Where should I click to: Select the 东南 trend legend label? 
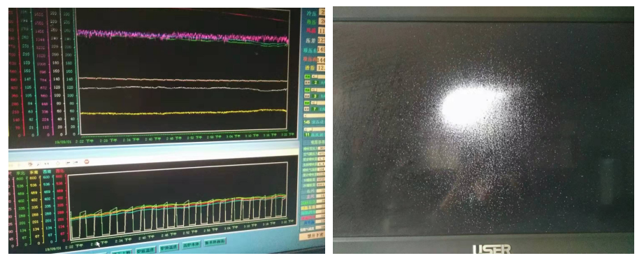(x=34, y=172)
